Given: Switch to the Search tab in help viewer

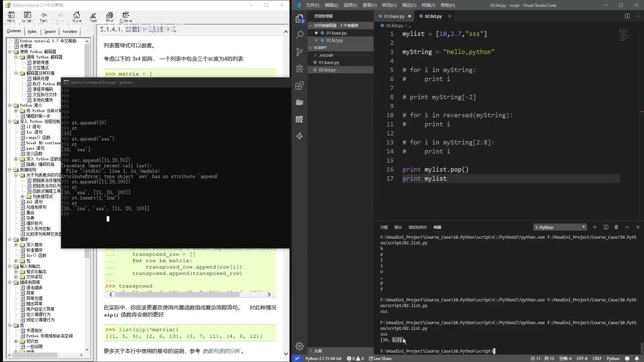Looking at the screenshot, I should (50, 31).
